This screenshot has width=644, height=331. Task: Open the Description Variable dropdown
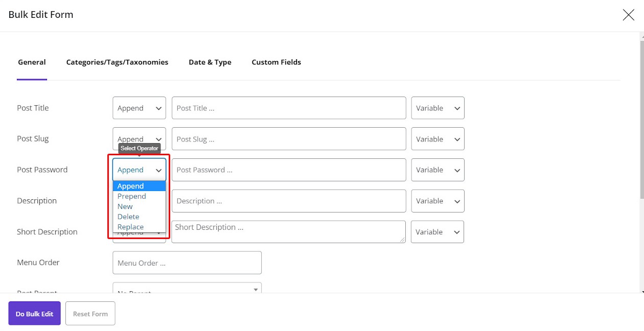point(438,201)
